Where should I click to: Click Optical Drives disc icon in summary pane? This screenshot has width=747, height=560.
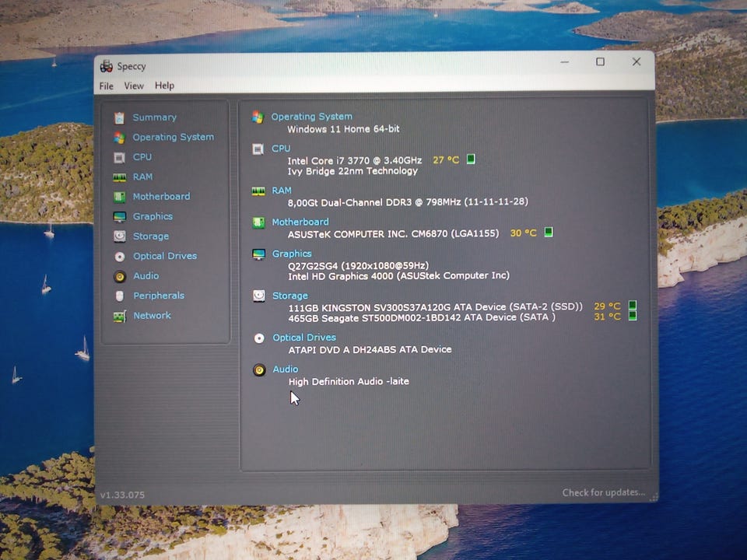point(259,338)
